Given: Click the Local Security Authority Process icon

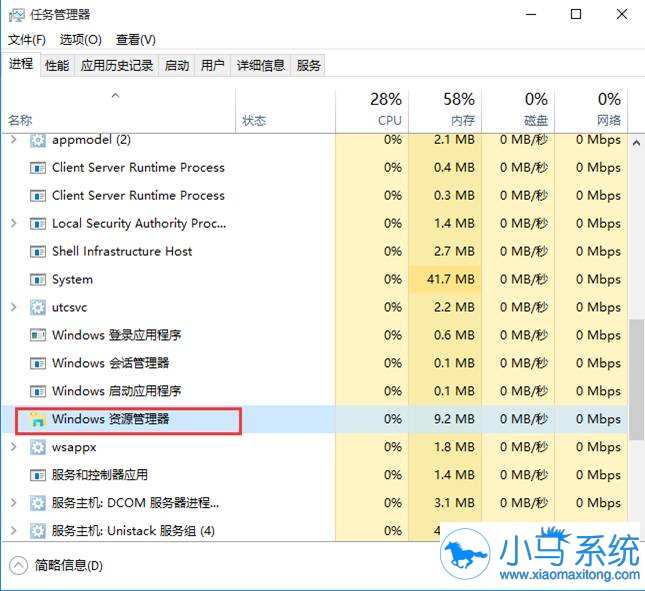Looking at the screenshot, I should tap(37, 224).
